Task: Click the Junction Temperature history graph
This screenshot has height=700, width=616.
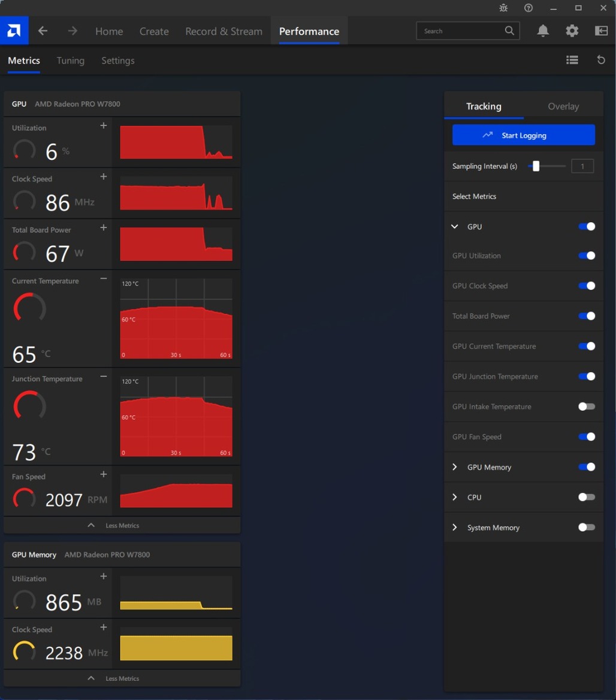Action: (176, 417)
